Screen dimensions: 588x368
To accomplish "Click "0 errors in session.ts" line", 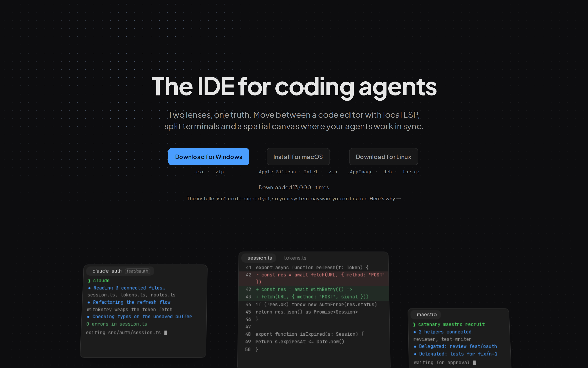I will pyautogui.click(x=117, y=324).
